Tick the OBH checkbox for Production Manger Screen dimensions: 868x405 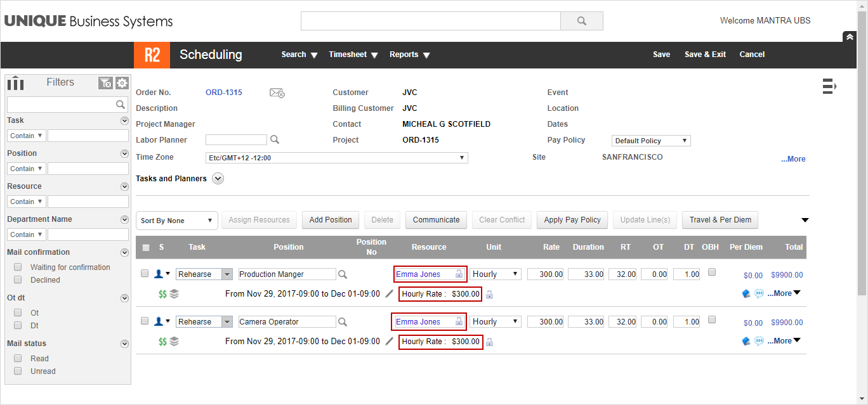[712, 273]
